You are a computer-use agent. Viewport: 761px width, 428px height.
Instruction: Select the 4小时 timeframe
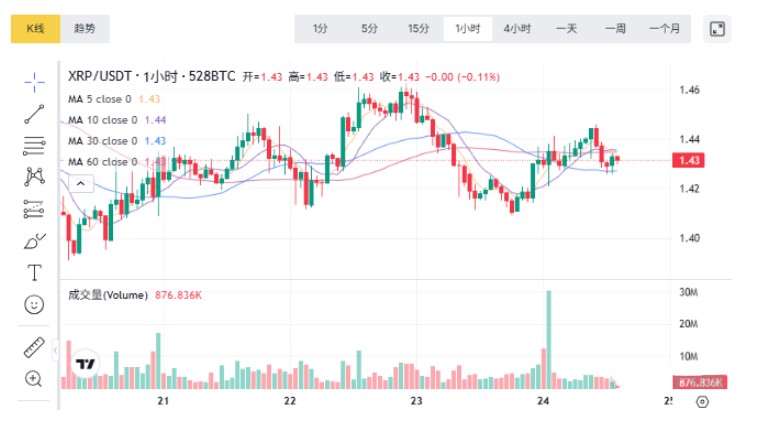[517, 29]
